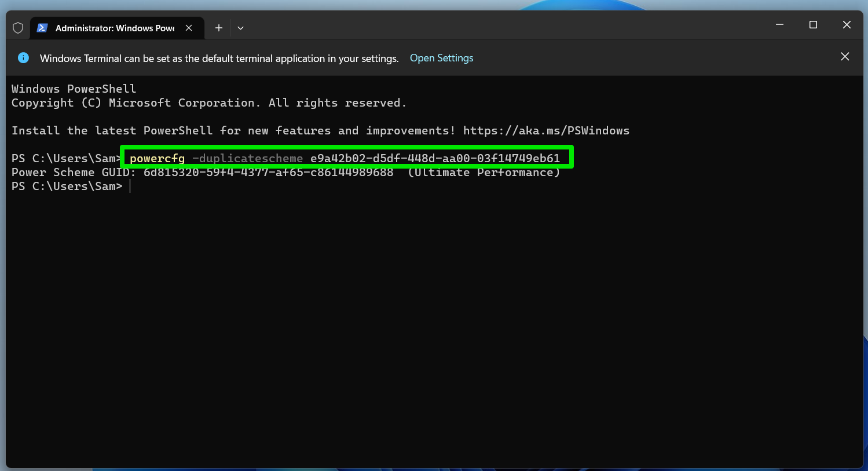Close the Windows Terminal window
Image resolution: width=868 pixels, height=471 pixels.
click(x=847, y=25)
